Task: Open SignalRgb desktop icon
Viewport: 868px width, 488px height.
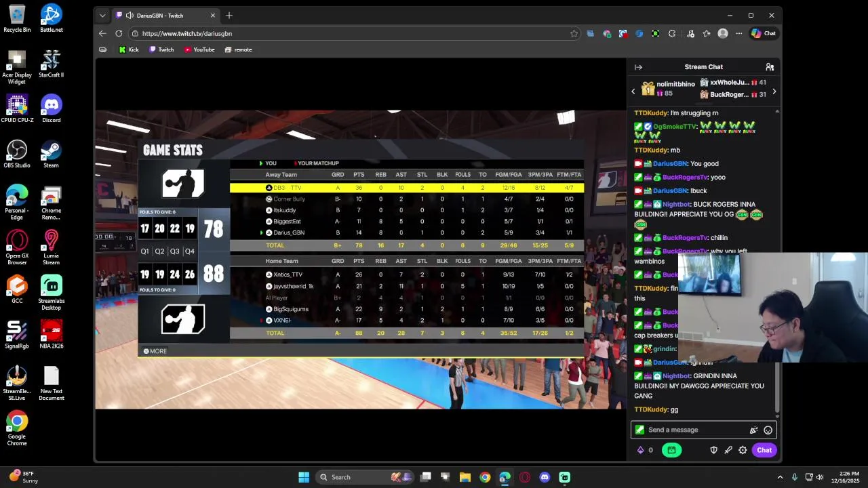Action: pos(17,335)
